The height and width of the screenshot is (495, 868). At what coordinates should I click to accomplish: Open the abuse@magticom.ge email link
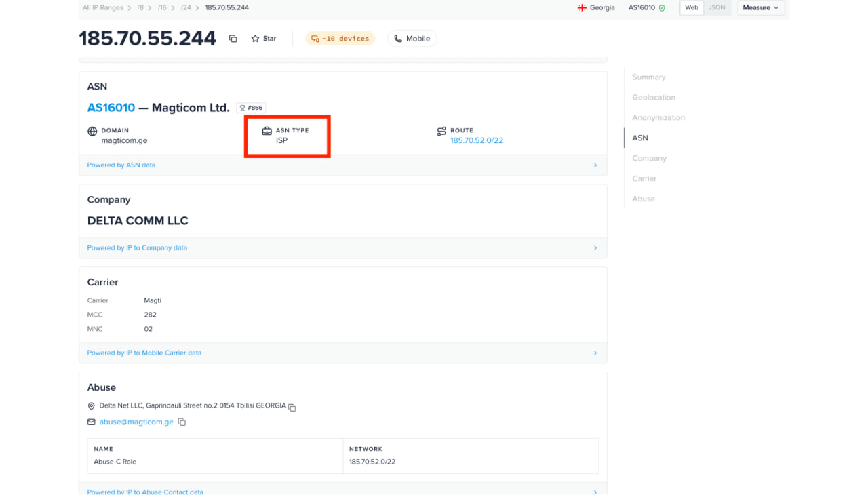(136, 422)
